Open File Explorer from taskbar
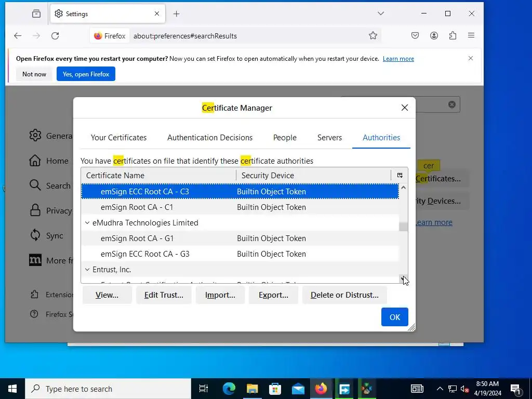Viewport: 532px width, 399px height. coord(252,389)
